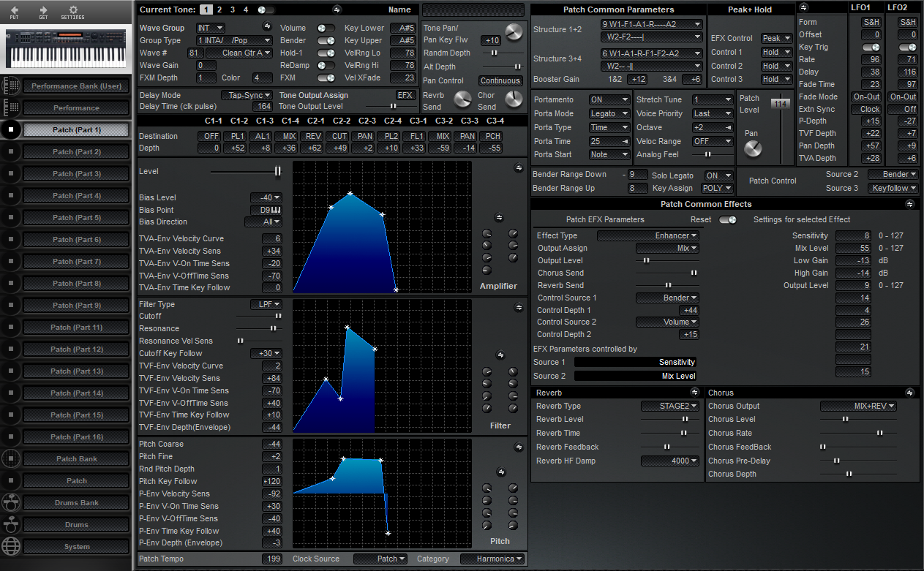Open the Wave Group dropdown

pyautogui.click(x=210, y=29)
